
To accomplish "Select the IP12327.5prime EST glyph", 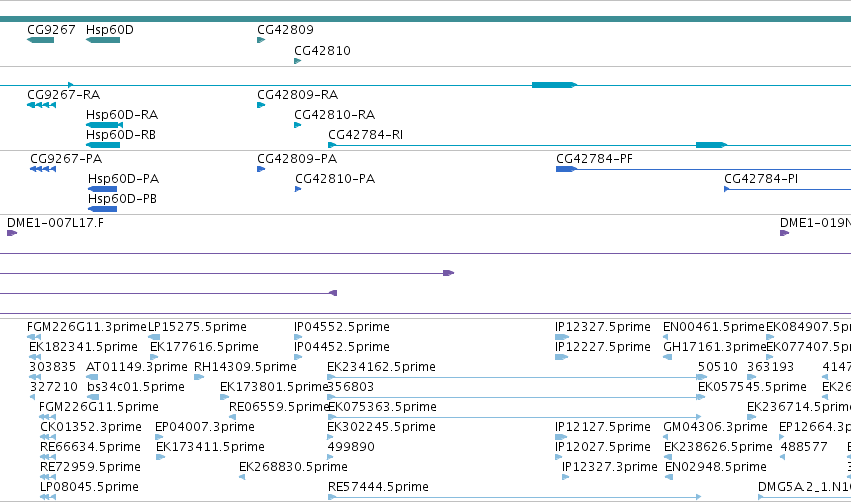I will tap(561, 336).
